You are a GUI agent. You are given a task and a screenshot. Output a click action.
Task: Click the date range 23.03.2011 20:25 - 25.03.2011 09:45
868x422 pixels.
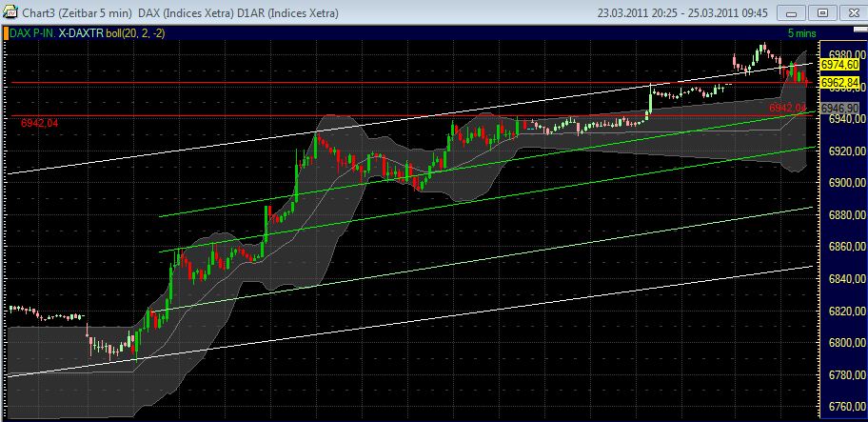pos(682,12)
